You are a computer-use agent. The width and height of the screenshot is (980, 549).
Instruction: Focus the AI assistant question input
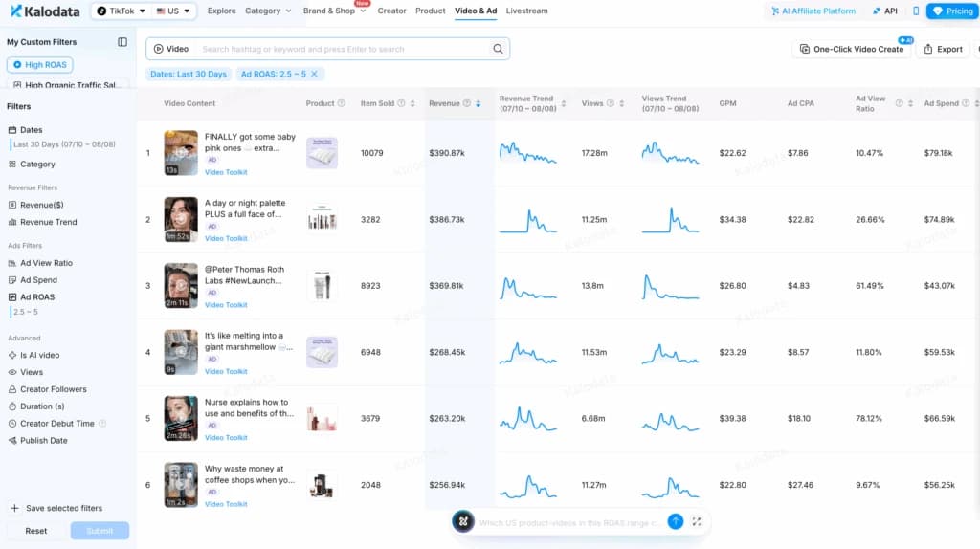click(570, 523)
